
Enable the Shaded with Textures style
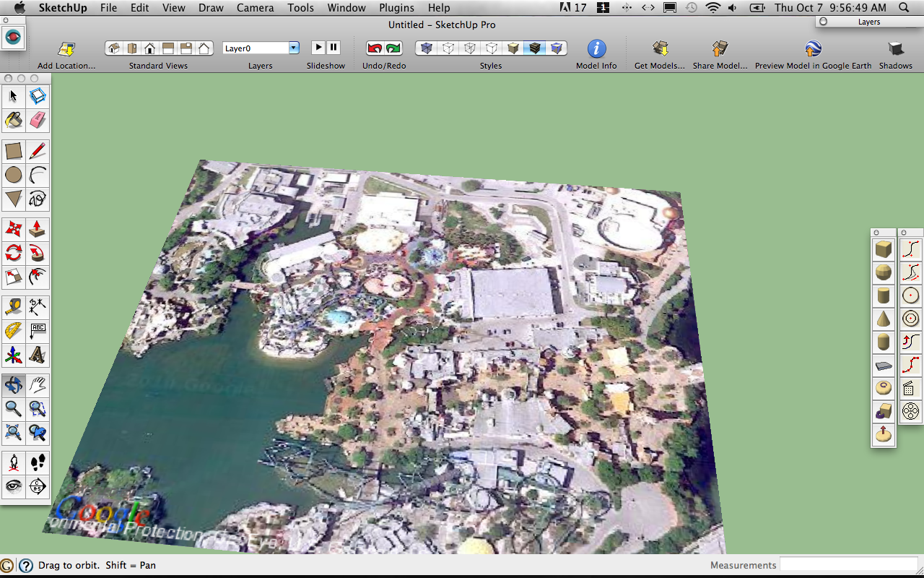coord(535,48)
